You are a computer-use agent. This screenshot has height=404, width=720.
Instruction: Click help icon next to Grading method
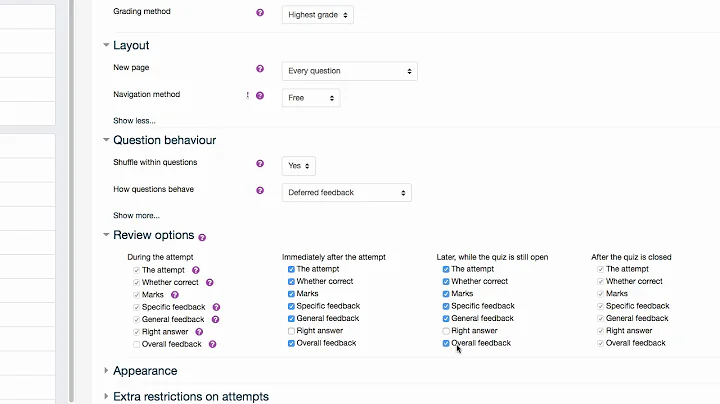coord(260,14)
